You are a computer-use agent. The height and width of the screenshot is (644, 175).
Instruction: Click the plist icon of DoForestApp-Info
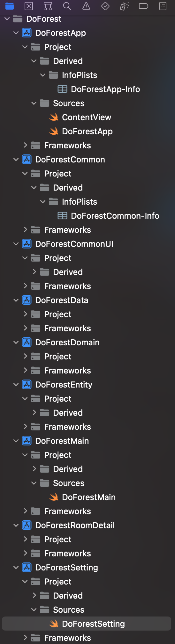pos(62,89)
